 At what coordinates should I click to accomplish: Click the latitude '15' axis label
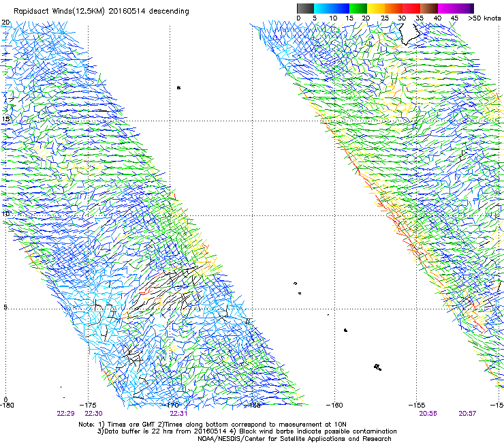coord(5,119)
